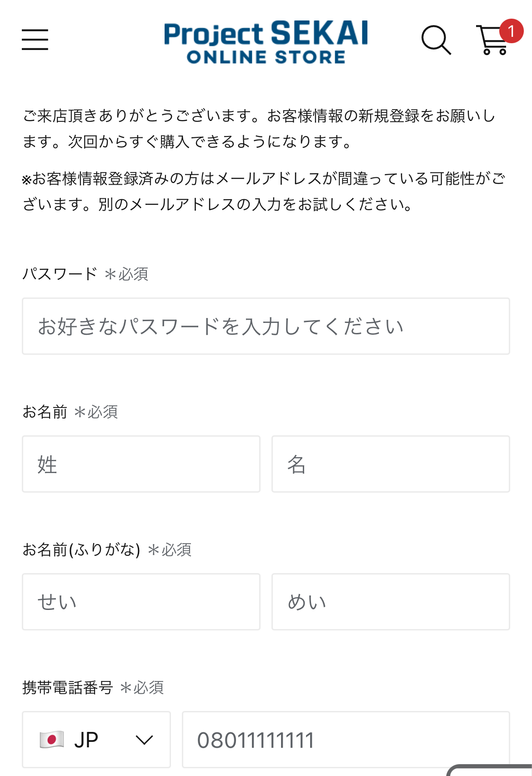Tap the お名前(ふりがな) label
The image size is (532, 776).
(x=81, y=549)
